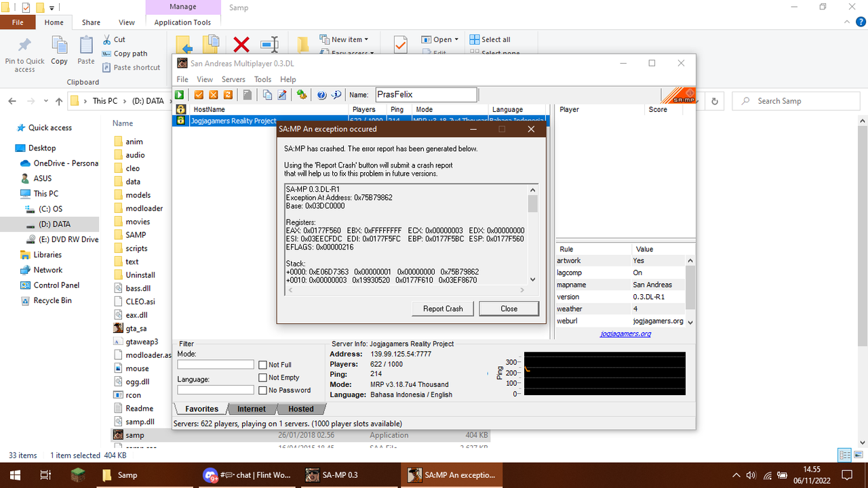Click the Rename icon in Explorer ribbon

[x=270, y=45]
